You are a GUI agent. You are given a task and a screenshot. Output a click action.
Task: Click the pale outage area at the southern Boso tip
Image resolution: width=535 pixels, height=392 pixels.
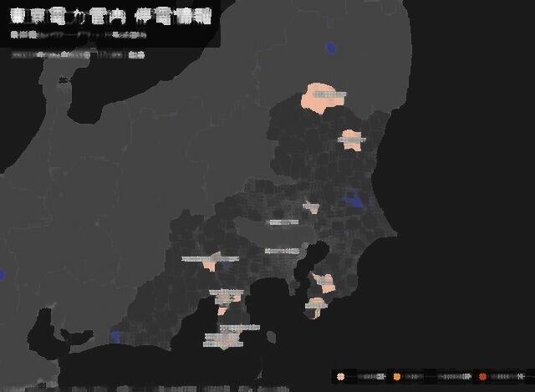[316, 307]
